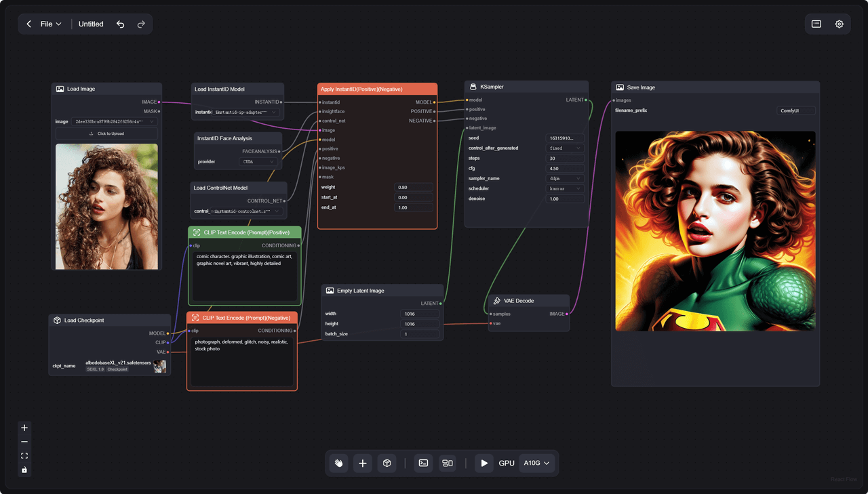Click the negative prompt text box
The width and height of the screenshot is (868, 494).
tap(242, 361)
